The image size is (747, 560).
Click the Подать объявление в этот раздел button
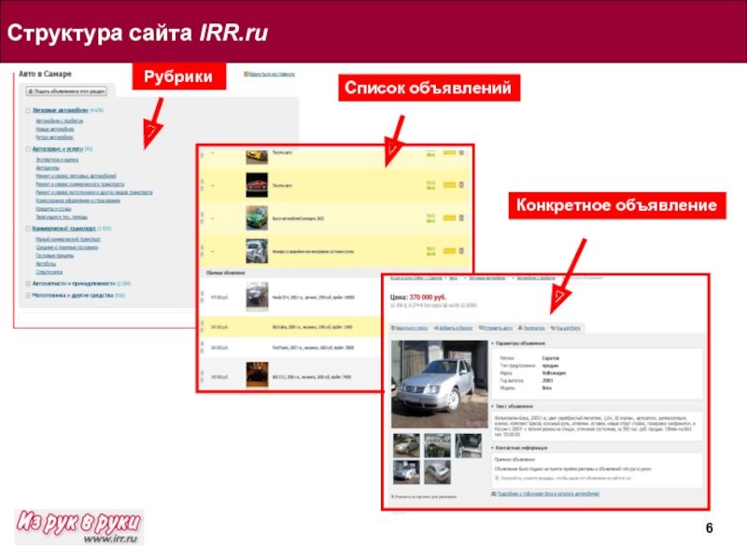[66, 91]
